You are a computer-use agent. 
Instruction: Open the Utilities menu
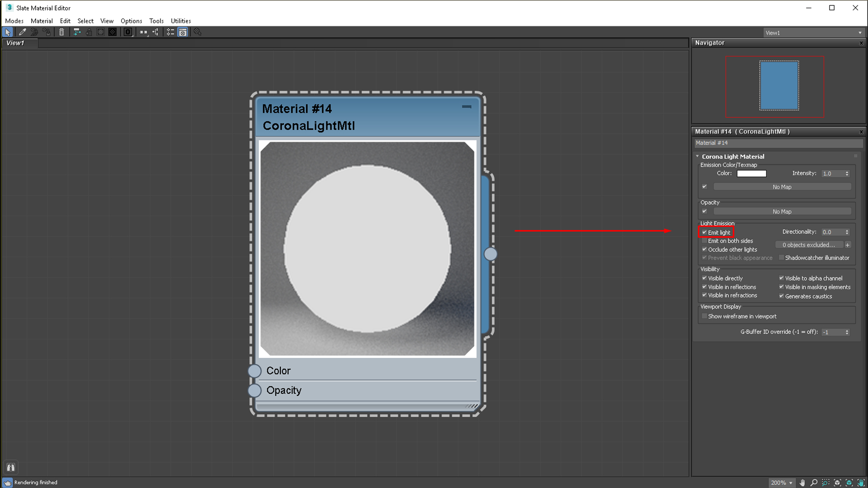(181, 21)
